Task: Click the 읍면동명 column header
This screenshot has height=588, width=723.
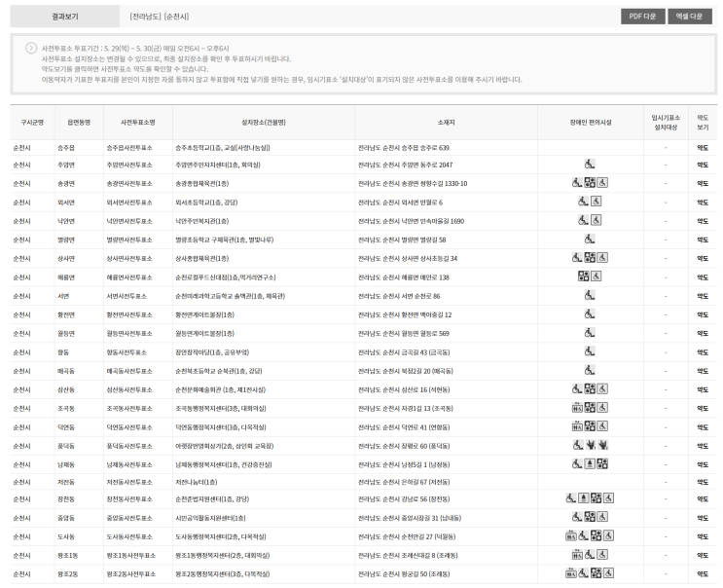Action: 79,123
